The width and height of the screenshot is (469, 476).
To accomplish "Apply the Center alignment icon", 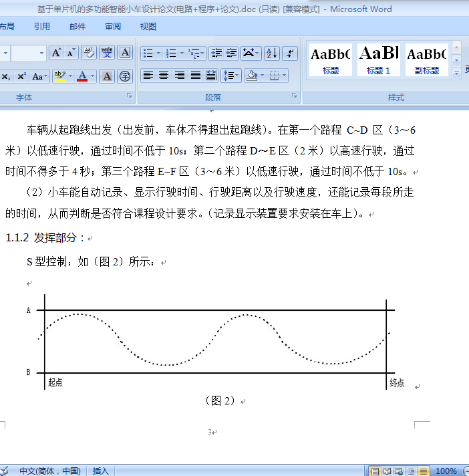I will 164,76.
